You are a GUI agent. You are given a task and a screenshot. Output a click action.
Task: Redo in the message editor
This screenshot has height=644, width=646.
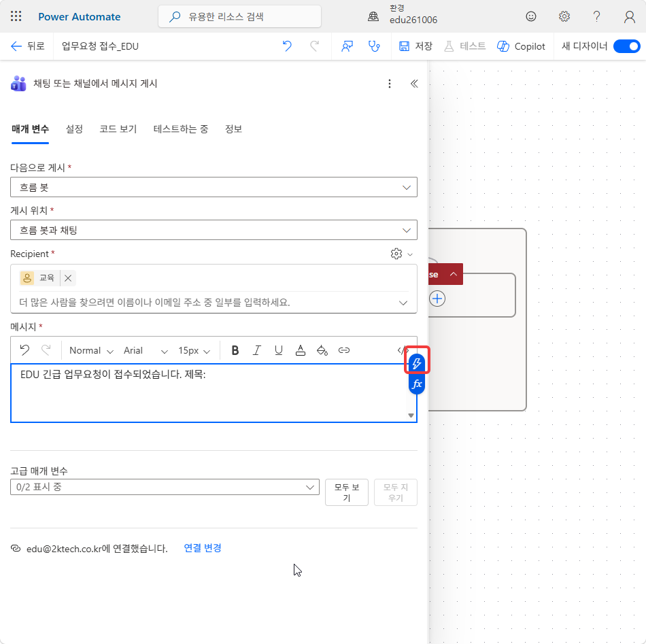pos(46,350)
